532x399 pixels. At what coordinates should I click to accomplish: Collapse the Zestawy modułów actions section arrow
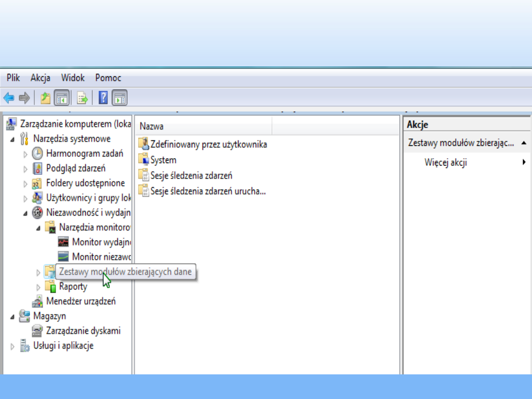524,143
